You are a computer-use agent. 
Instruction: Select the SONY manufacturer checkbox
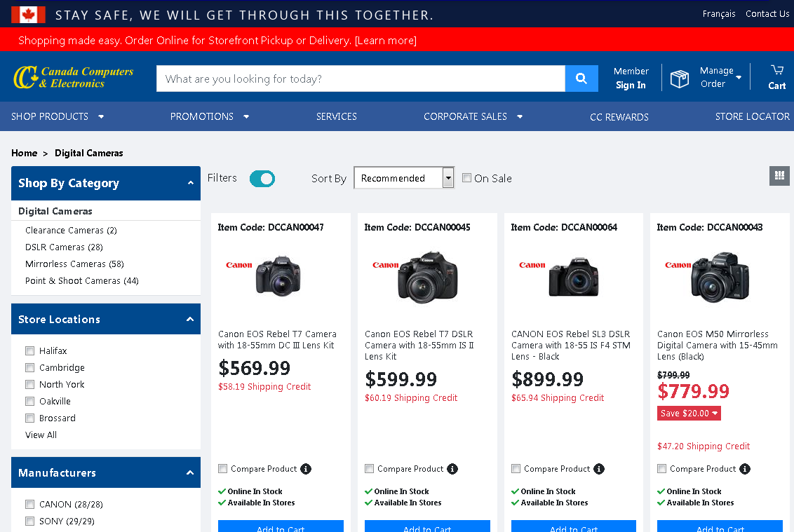tap(30, 521)
